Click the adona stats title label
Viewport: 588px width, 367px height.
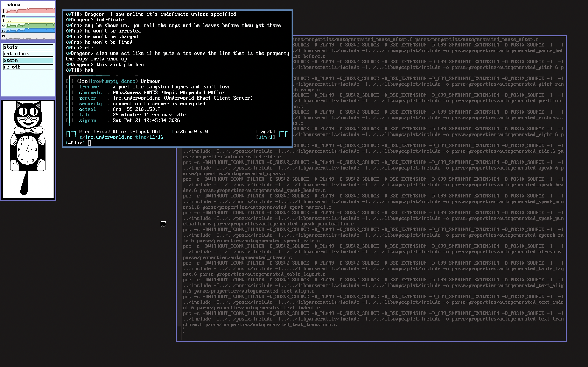(x=13, y=5)
